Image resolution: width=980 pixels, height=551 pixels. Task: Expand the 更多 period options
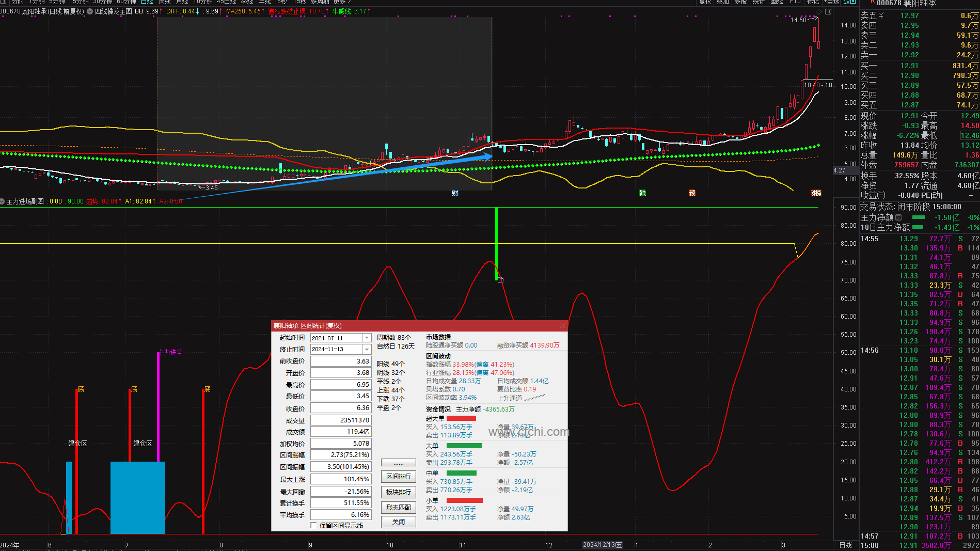(x=341, y=2)
